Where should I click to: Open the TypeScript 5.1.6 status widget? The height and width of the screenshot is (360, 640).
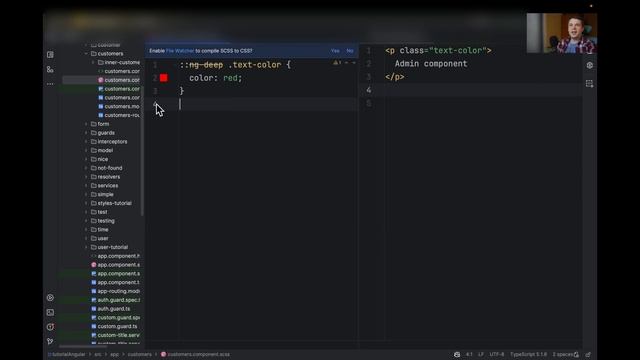click(x=529, y=355)
